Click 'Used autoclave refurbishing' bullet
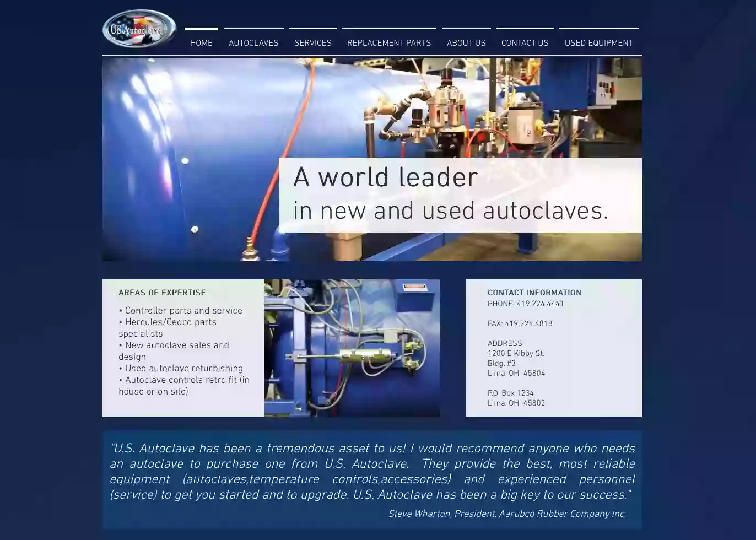Screen dimensions: 756x540 click(x=181, y=368)
